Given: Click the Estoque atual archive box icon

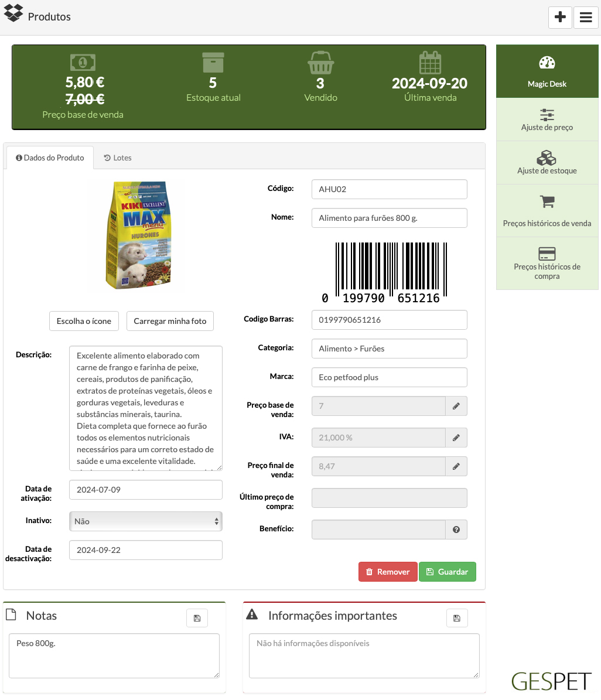Looking at the screenshot, I should (213, 62).
